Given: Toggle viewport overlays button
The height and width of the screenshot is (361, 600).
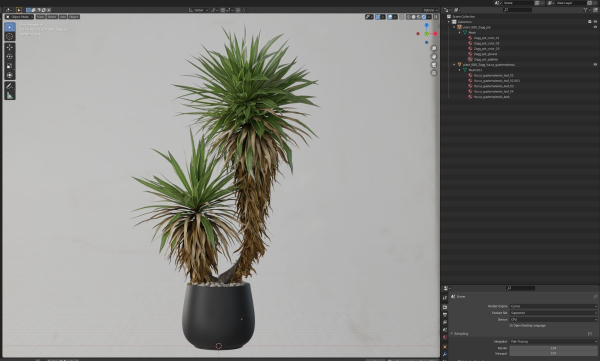Looking at the screenshot, I should [390, 17].
